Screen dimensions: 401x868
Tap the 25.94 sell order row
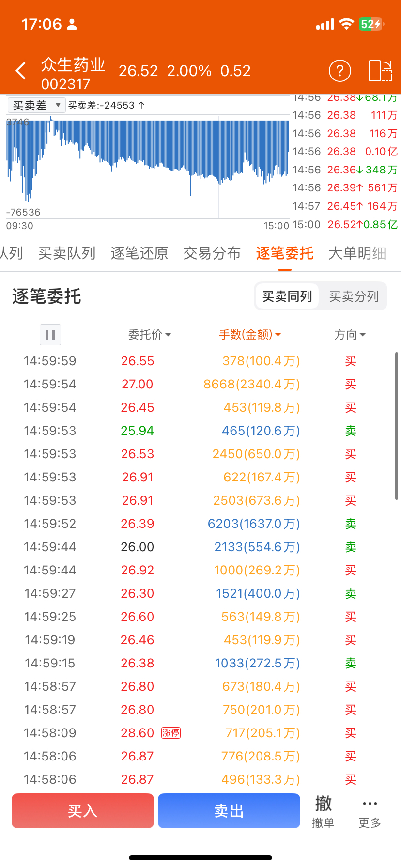[x=200, y=431]
